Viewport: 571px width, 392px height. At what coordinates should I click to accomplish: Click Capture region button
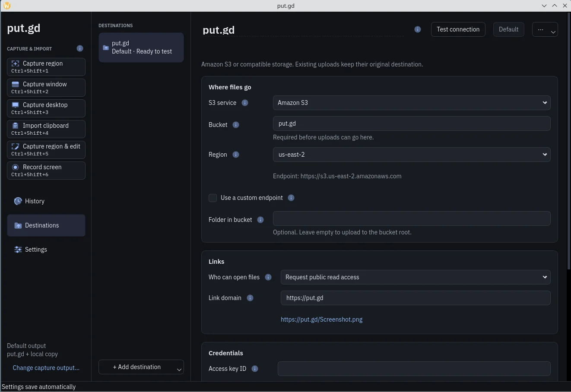(46, 67)
